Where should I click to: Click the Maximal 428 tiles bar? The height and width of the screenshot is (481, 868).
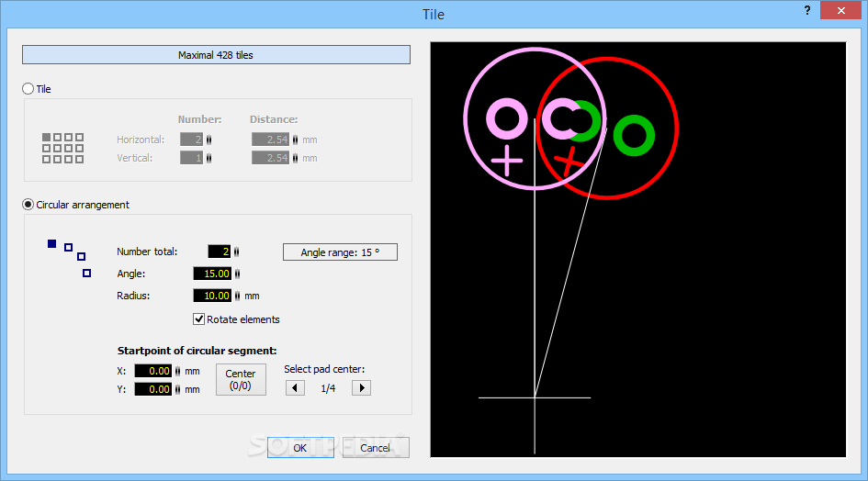(216, 55)
